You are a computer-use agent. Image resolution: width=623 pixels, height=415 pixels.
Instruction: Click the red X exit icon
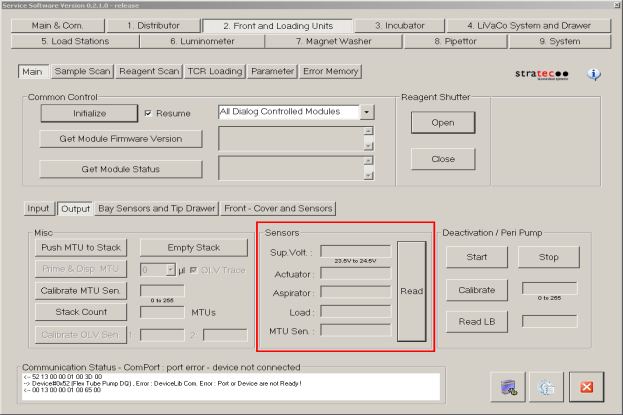pyautogui.click(x=587, y=386)
